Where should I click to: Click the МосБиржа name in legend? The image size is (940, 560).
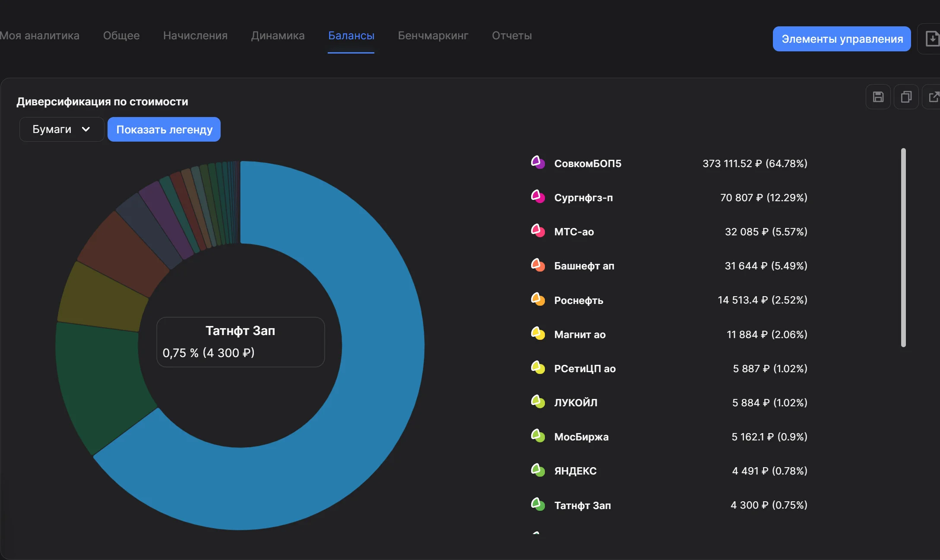point(581,437)
